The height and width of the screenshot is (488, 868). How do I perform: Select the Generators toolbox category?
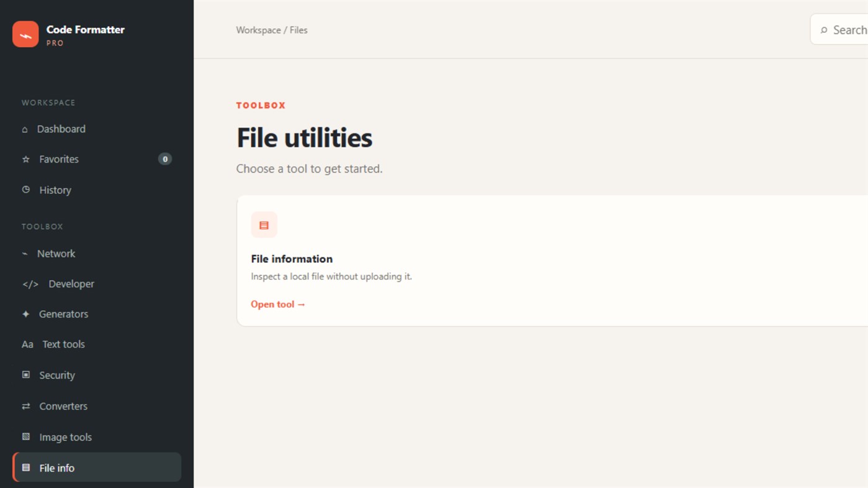tap(97, 314)
